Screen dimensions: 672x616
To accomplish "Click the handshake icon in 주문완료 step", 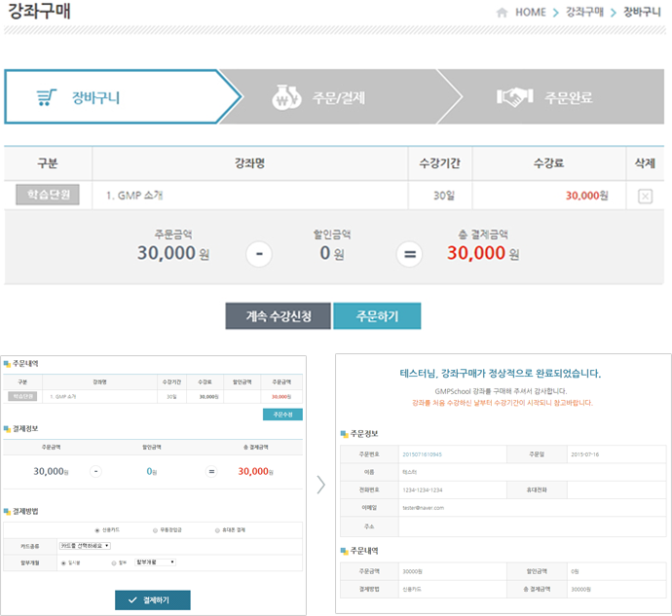I will [515, 97].
